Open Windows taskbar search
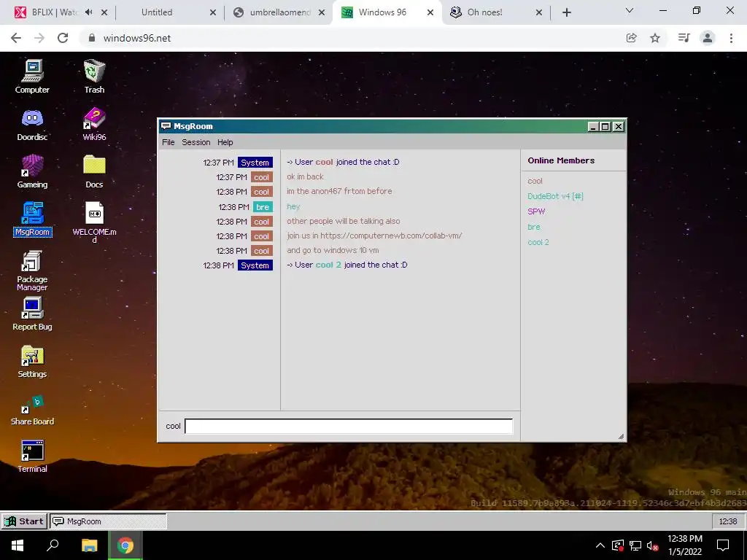Image resolution: width=747 pixels, height=560 pixels. [x=53, y=545]
